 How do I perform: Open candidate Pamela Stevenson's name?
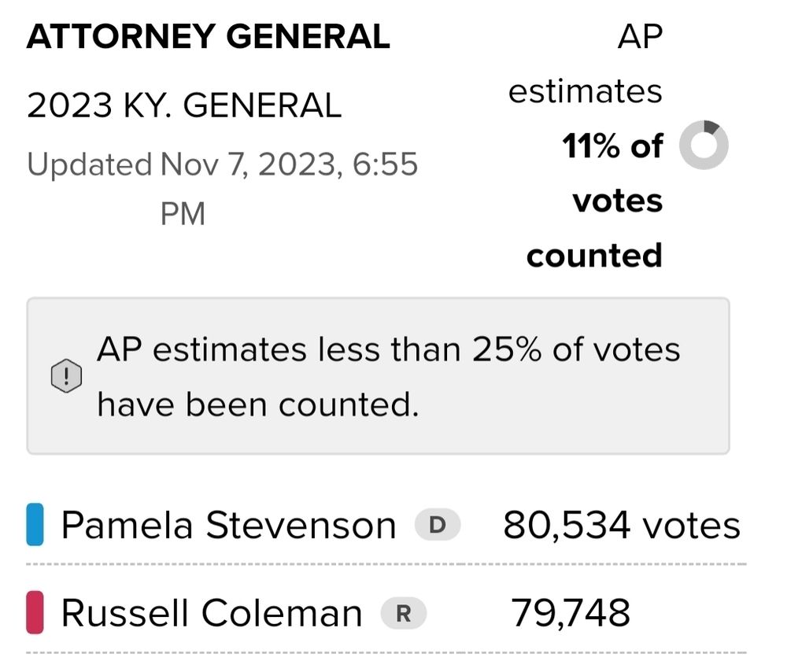click(228, 526)
